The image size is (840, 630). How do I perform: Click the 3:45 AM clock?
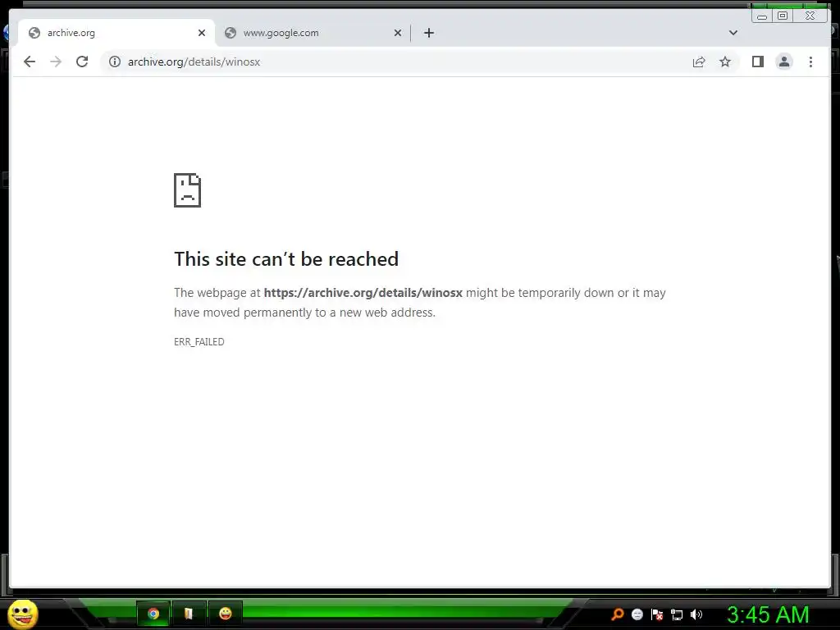(767, 614)
